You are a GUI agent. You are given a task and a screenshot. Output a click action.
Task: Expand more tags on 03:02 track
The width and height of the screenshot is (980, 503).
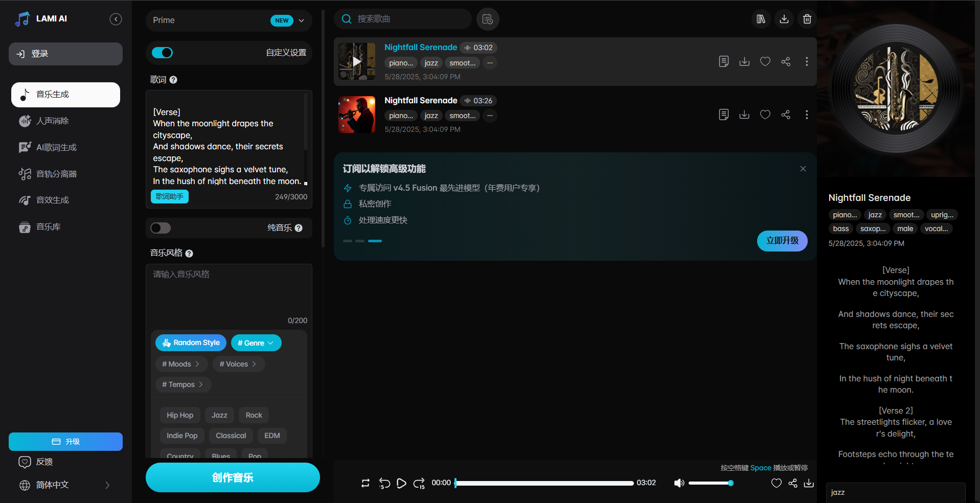pos(490,63)
